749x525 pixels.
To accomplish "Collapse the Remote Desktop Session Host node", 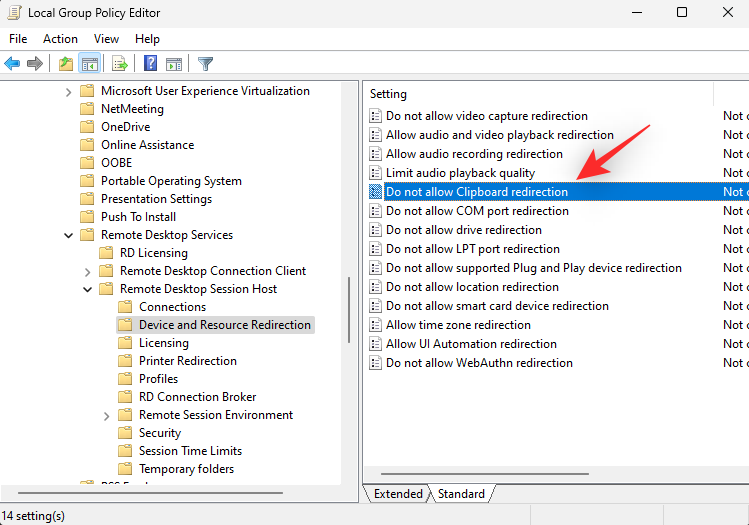I will pos(87,289).
